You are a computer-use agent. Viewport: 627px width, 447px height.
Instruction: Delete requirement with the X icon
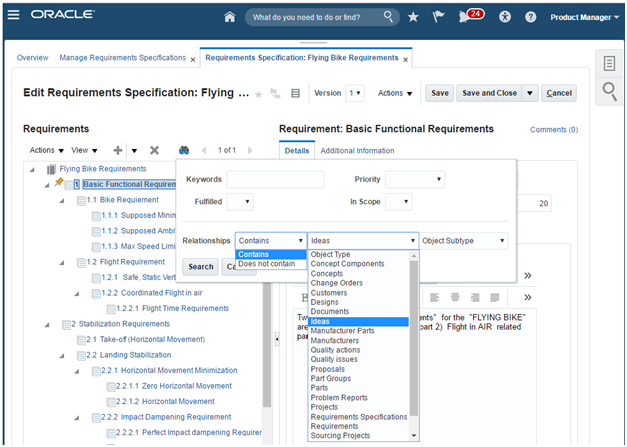click(154, 150)
